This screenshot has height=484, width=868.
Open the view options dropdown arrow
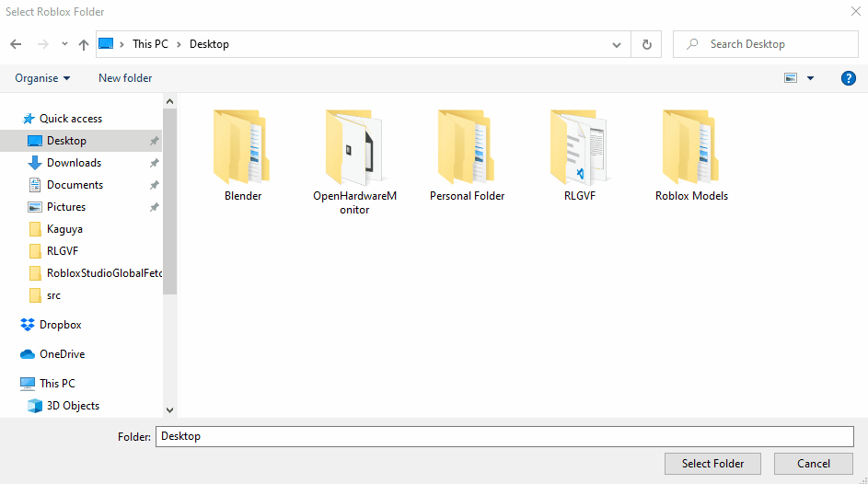[x=810, y=78]
